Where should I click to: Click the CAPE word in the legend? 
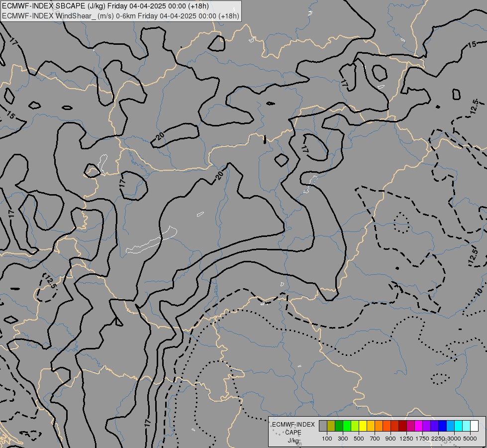293,433
